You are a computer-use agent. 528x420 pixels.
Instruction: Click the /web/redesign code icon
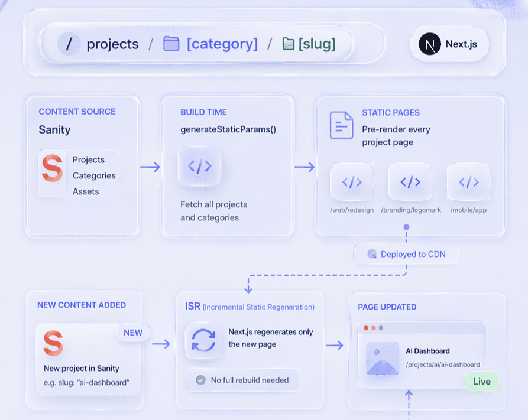[352, 182]
